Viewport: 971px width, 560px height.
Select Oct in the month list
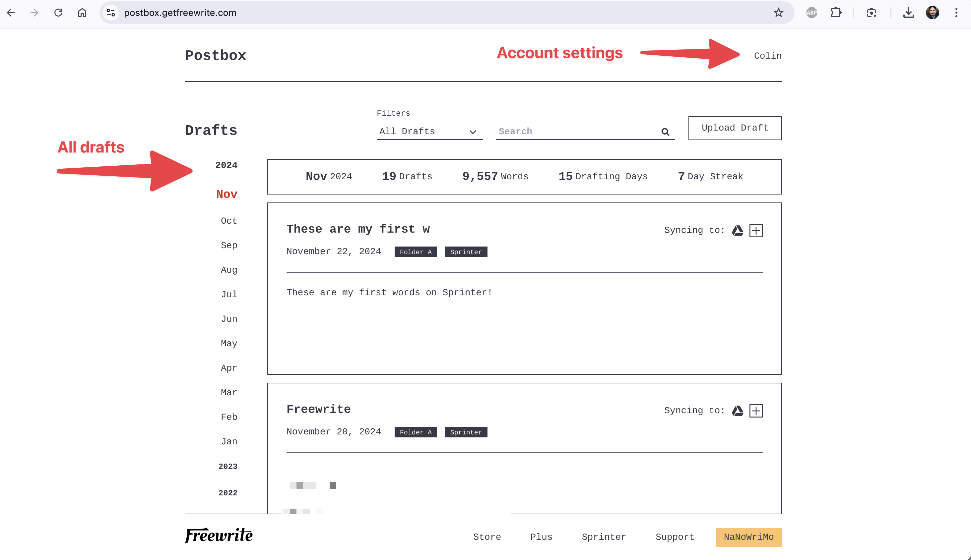(x=228, y=221)
